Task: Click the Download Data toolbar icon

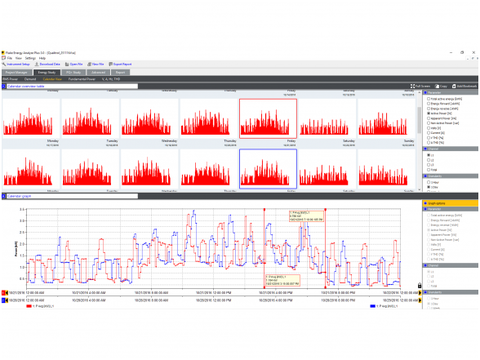Action: [37, 64]
